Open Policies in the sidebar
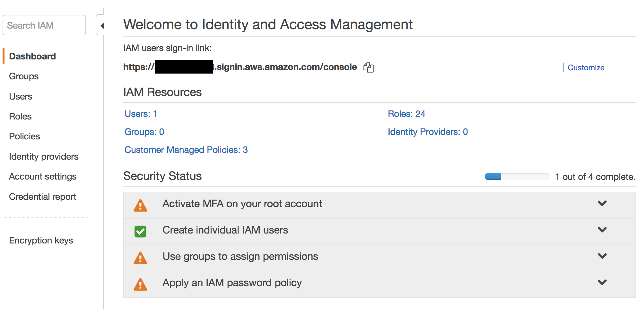 [24, 136]
